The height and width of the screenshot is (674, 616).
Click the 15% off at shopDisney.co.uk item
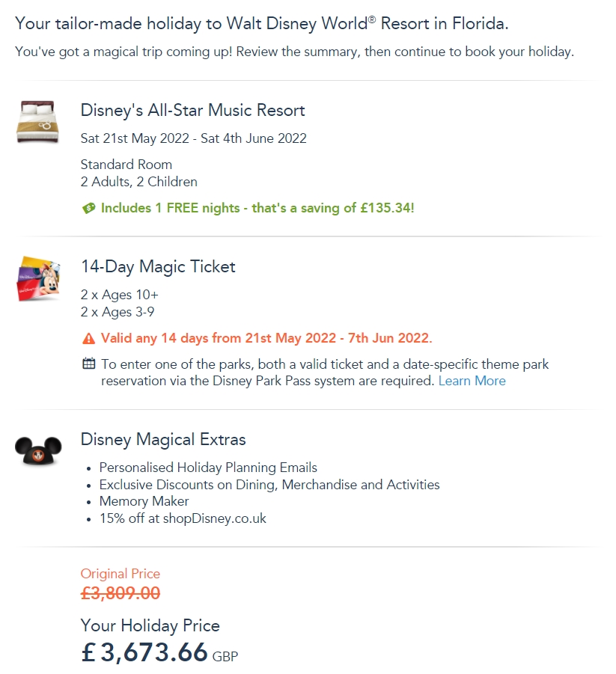click(x=183, y=518)
